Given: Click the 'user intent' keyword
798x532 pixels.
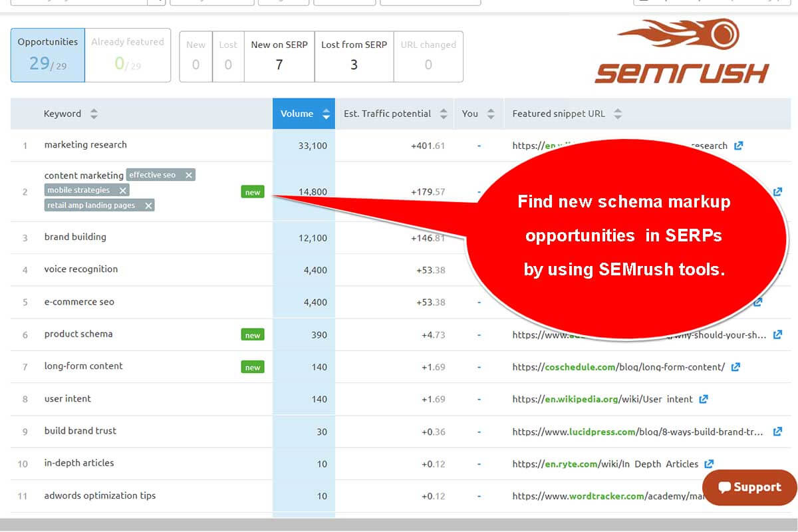Looking at the screenshot, I should pyautogui.click(x=68, y=399).
